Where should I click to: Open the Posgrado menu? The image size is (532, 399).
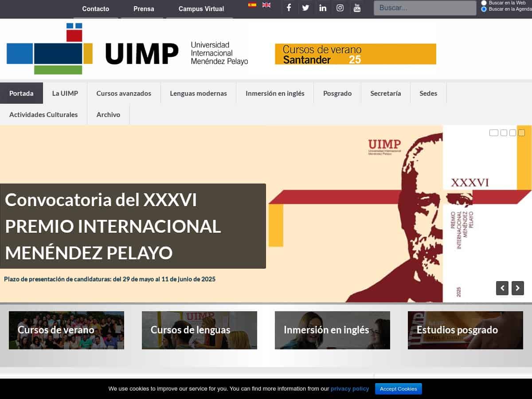pos(337,93)
